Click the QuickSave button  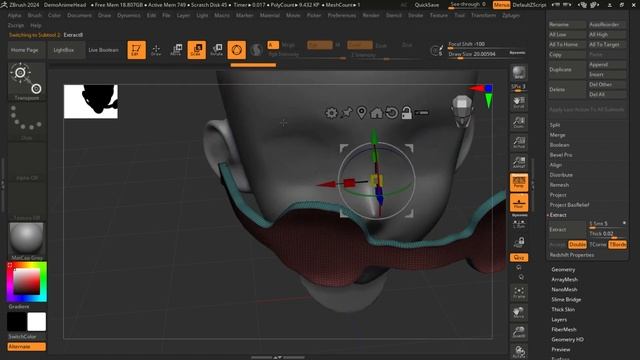(x=427, y=5)
